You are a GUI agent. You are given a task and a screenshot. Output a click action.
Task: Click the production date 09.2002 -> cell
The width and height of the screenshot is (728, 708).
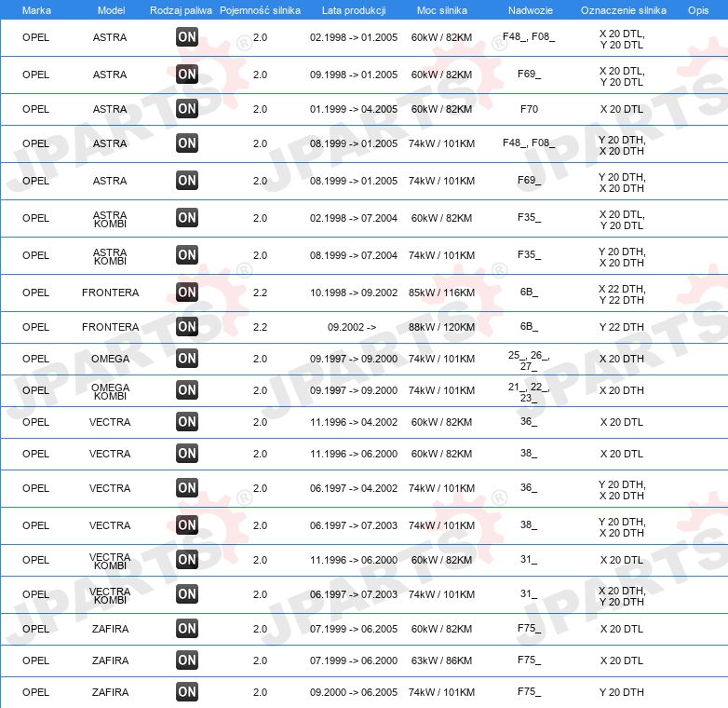point(352,327)
